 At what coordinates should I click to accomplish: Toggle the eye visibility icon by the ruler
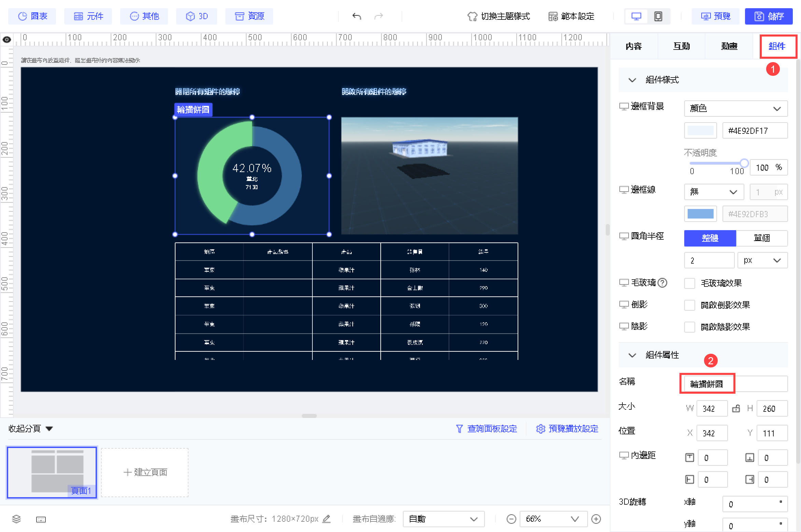[7, 40]
